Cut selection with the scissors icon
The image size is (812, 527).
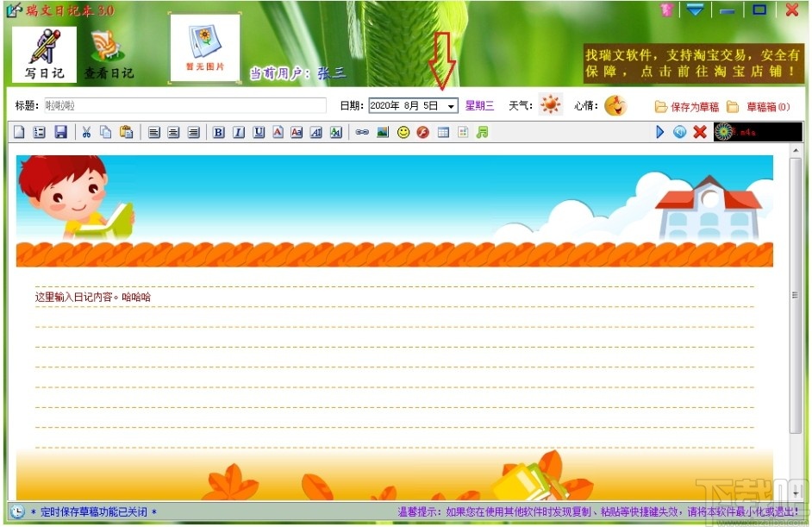86,132
